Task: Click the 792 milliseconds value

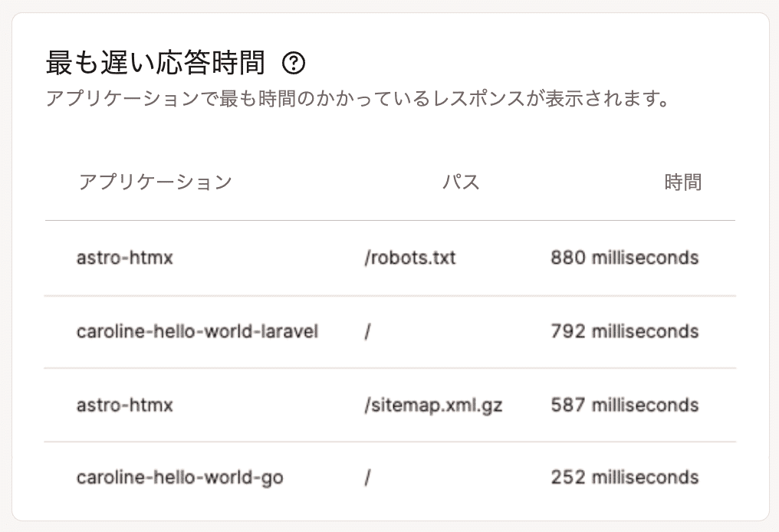Action: (624, 331)
